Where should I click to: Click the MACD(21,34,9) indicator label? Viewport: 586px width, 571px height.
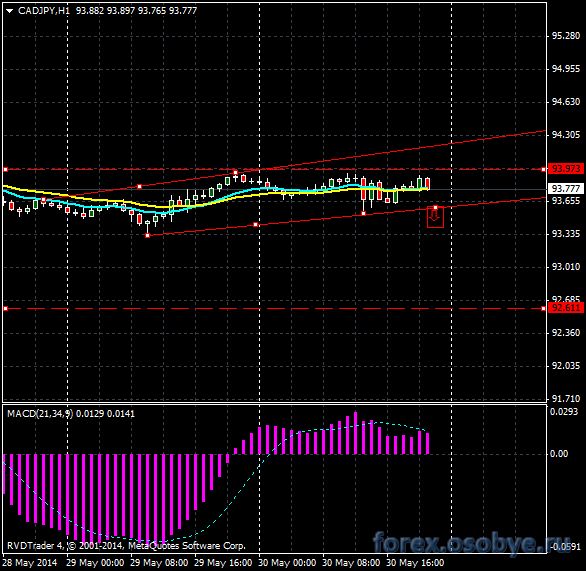40,414
